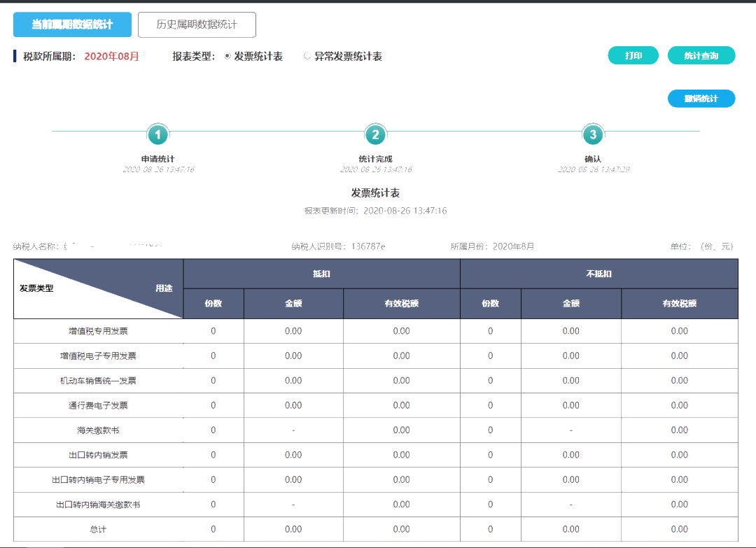Viewport: 756px width, 548px height.
Task: Click the 打印 button
Action: click(633, 55)
